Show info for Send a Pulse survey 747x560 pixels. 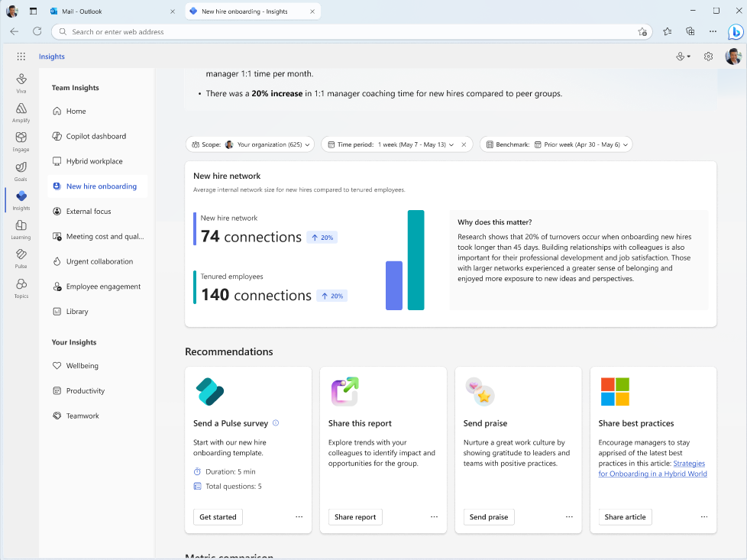[x=276, y=422]
